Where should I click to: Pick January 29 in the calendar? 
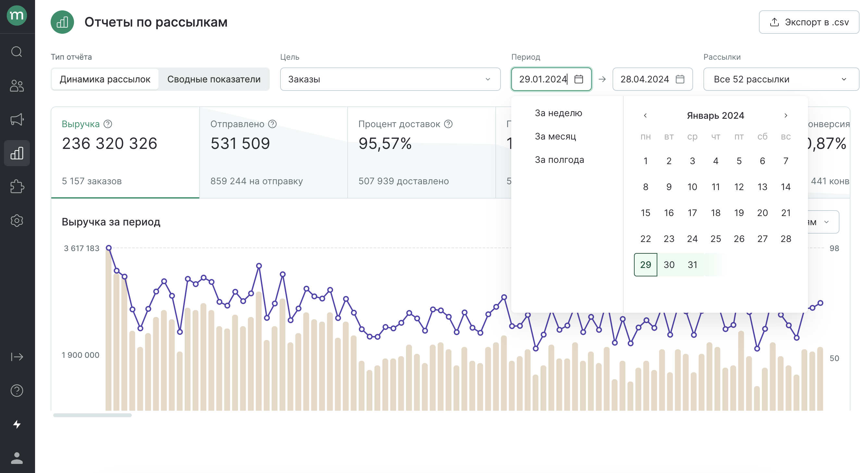point(645,265)
